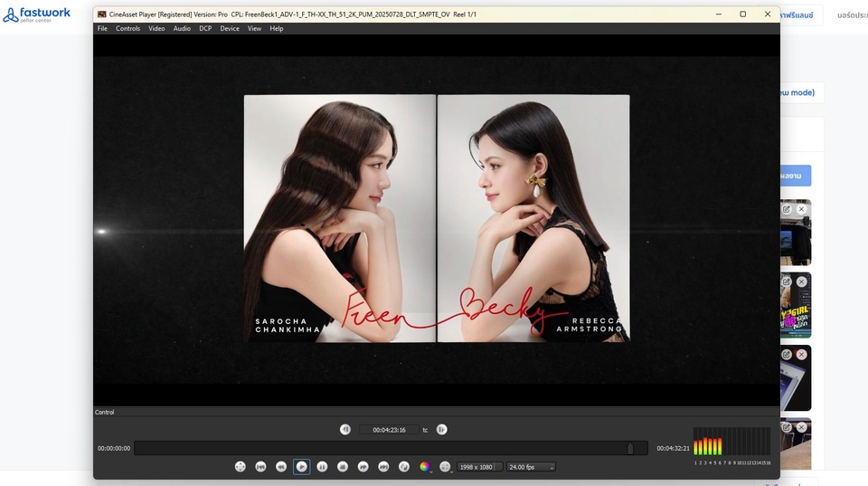Open the Controls menu
Screen dimensions: 868x486
pos(127,28)
